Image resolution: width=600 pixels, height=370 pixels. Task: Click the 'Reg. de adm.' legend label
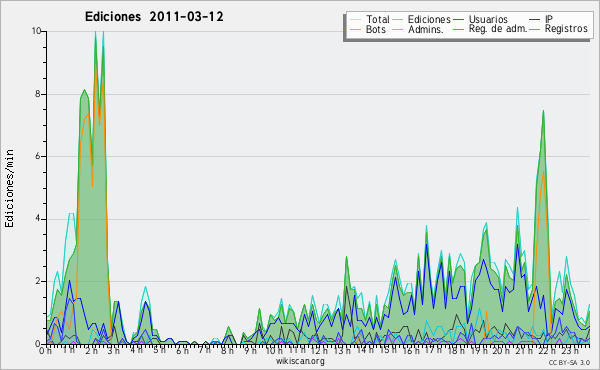498,29
